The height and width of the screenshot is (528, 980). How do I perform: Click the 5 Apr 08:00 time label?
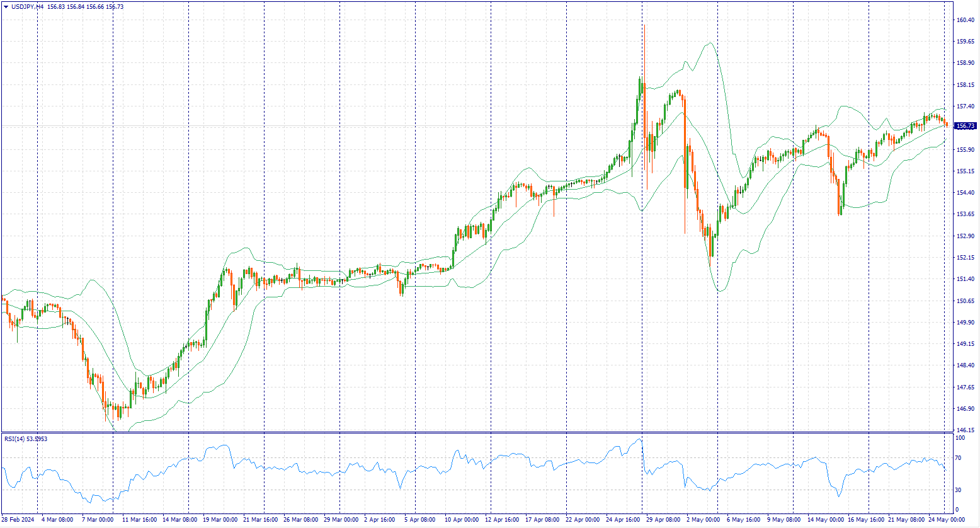click(421, 520)
